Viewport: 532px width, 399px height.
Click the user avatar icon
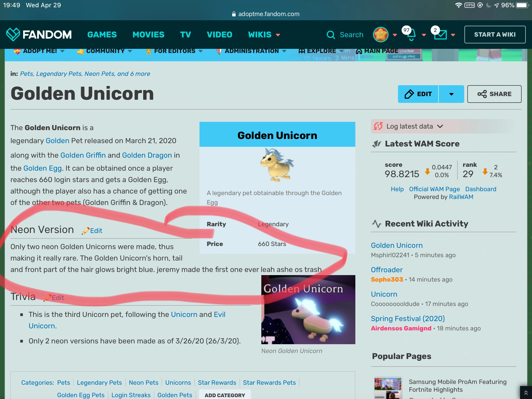click(381, 35)
